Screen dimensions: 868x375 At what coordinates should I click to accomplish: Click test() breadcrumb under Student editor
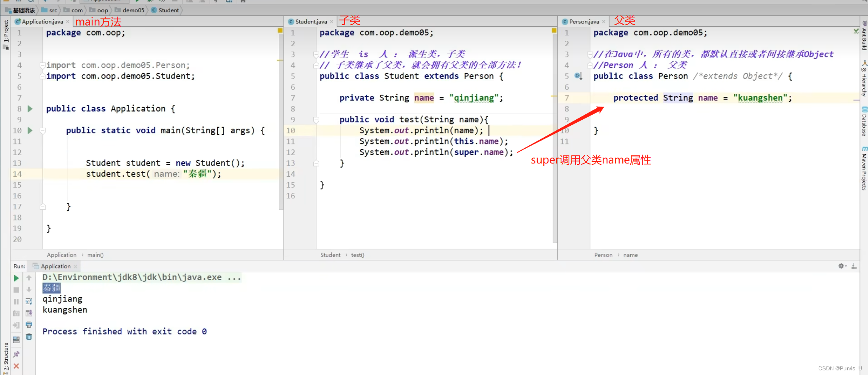pyautogui.click(x=358, y=255)
